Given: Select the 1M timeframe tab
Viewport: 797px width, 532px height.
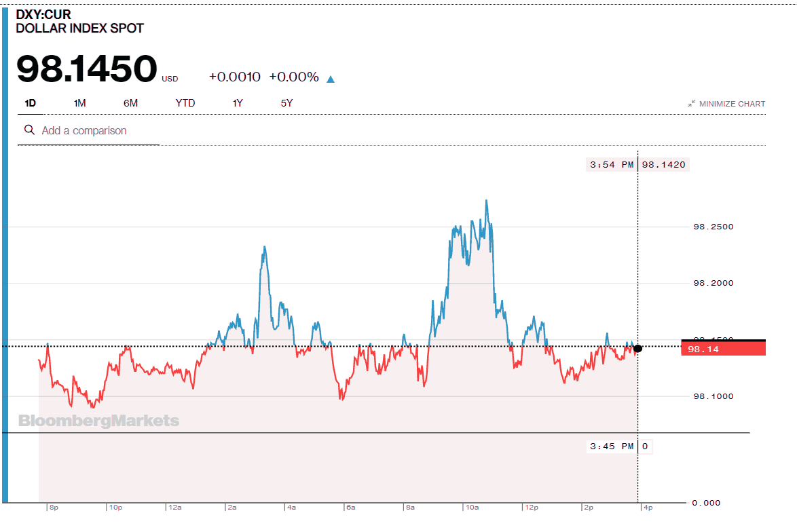Looking at the screenshot, I should (79, 102).
